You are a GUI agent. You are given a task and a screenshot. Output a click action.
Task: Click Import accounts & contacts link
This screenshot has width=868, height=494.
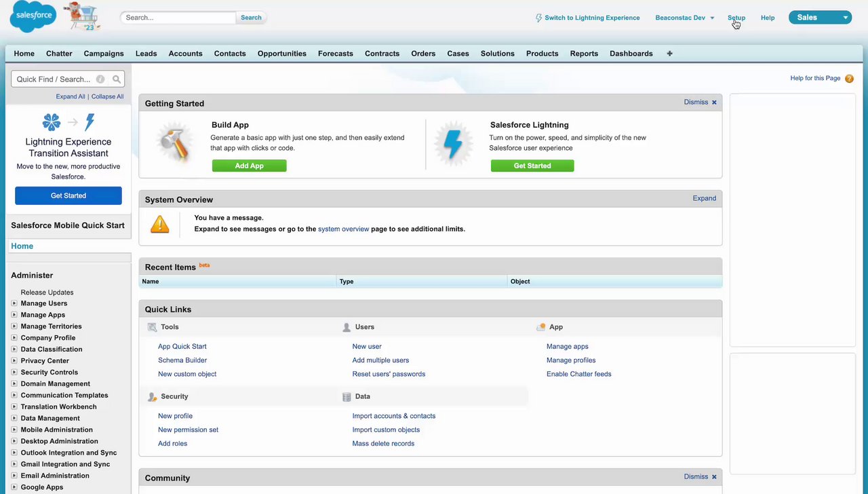(394, 416)
